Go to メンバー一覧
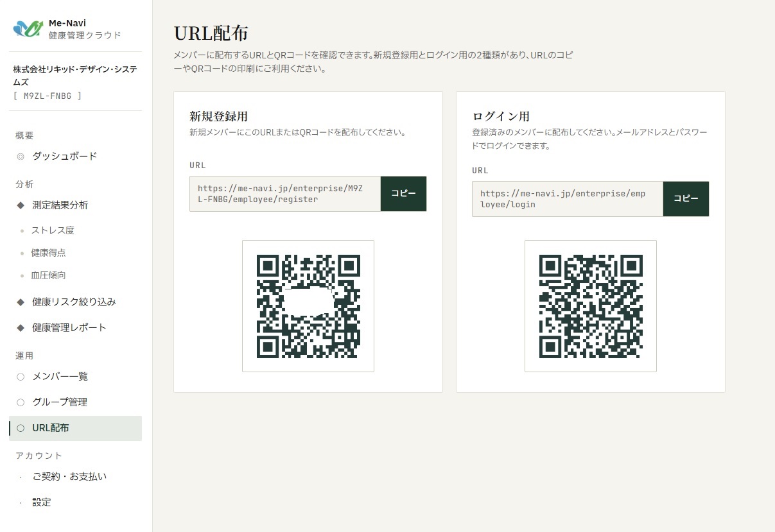The height and width of the screenshot is (532, 775). [75, 376]
